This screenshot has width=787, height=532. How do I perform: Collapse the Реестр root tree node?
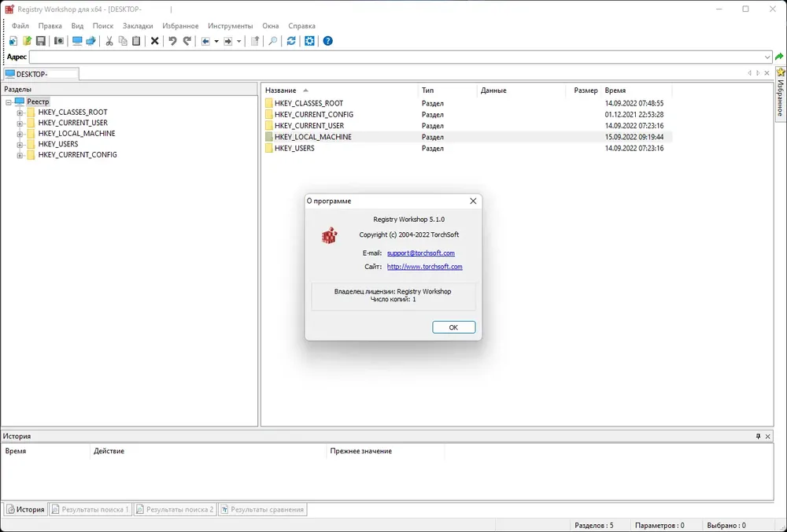9,102
